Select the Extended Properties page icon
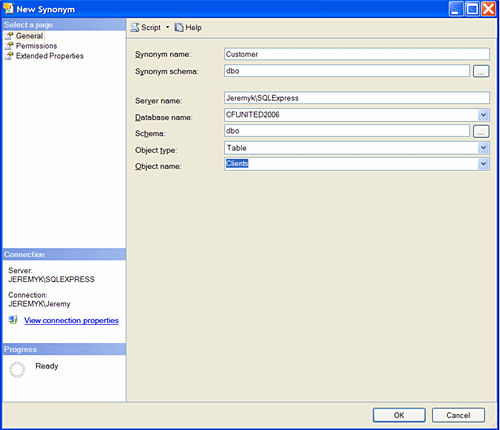500x430 pixels. (9, 56)
